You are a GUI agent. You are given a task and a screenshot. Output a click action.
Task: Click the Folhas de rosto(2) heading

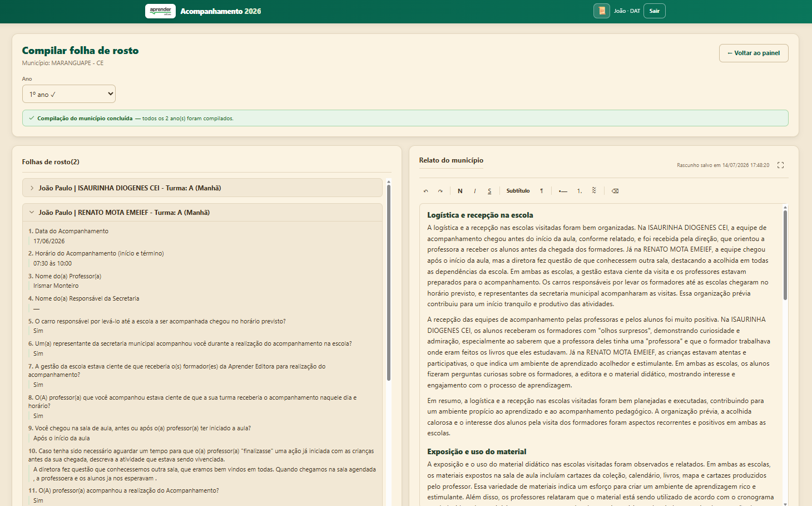[51, 162]
